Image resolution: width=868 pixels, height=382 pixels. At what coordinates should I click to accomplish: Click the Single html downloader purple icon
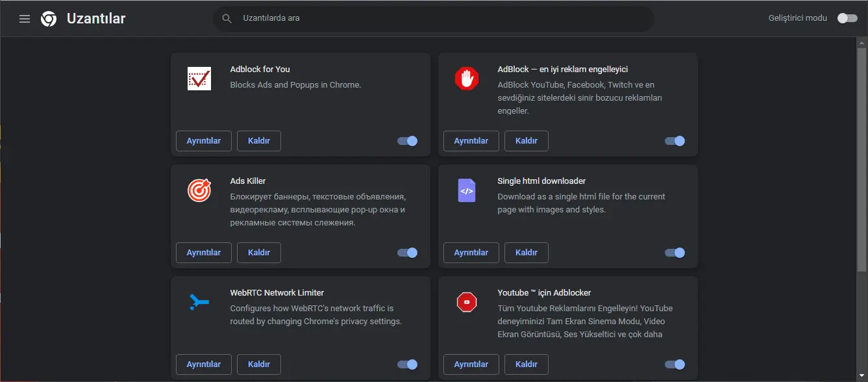[x=465, y=190]
